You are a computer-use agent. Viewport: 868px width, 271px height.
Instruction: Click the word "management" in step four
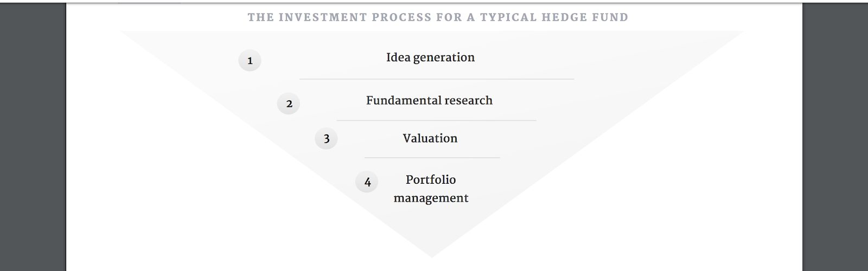[431, 198]
